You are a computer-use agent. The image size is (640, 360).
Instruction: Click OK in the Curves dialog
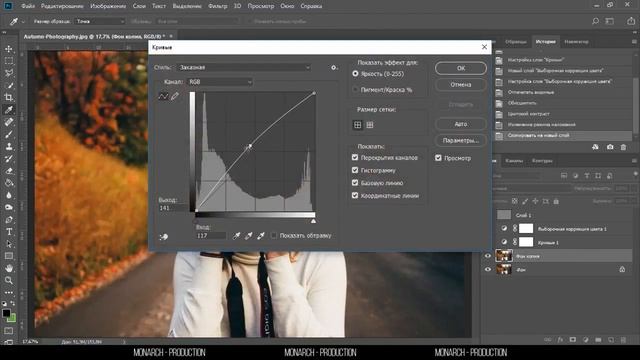click(460, 68)
